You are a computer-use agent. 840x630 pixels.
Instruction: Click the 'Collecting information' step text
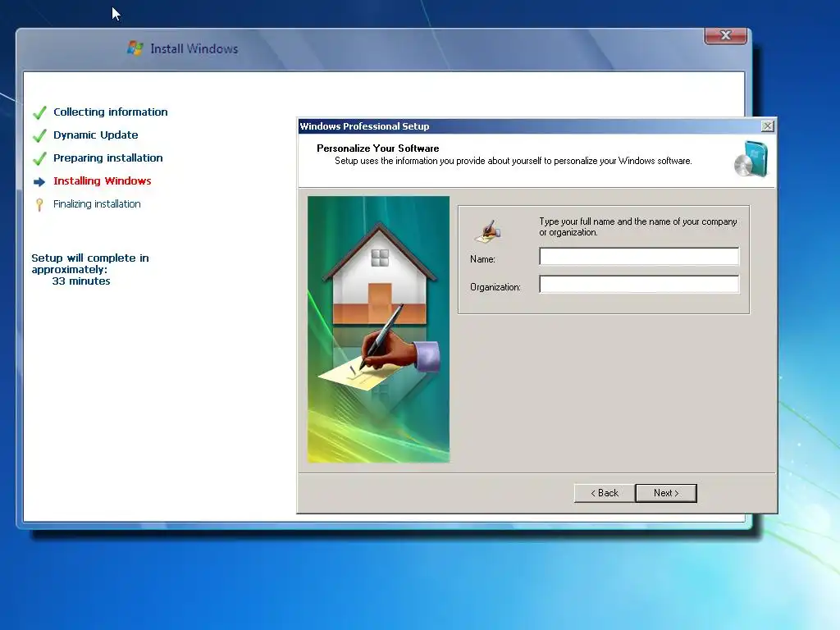[x=111, y=112]
